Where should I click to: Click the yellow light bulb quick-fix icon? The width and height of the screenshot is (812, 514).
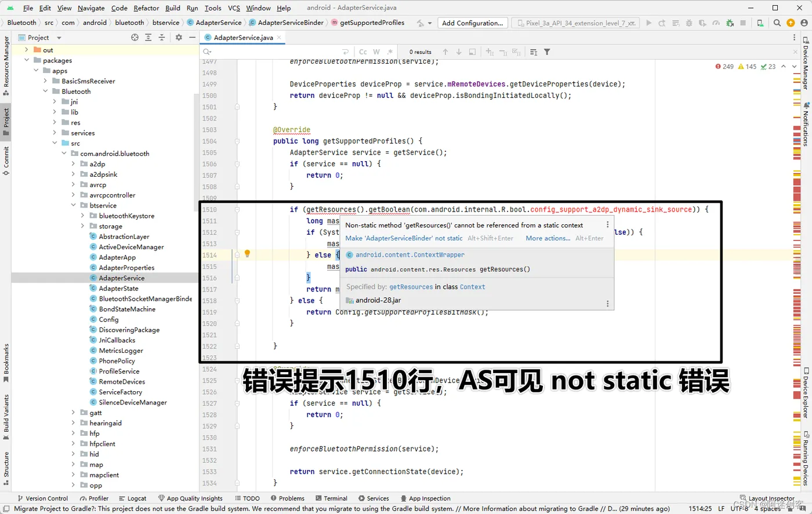247,253
